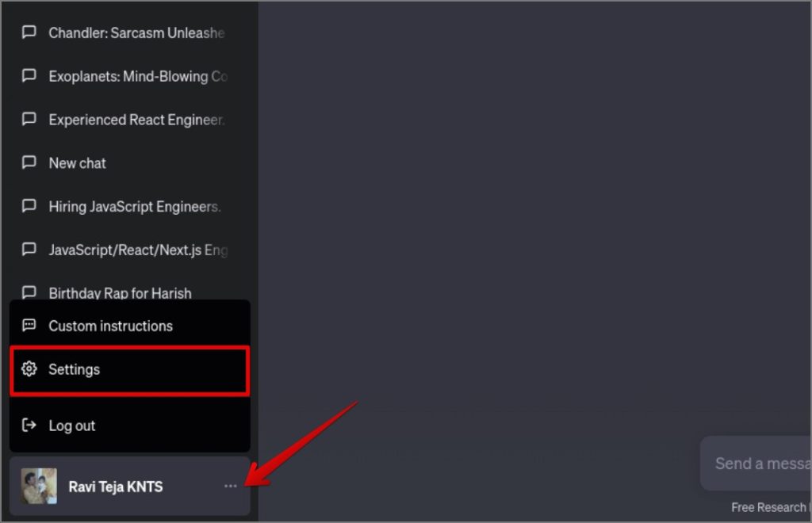Open the Exoplanets: Mind-Blowing conversation
Screen dimensions: 812x523
tap(129, 76)
